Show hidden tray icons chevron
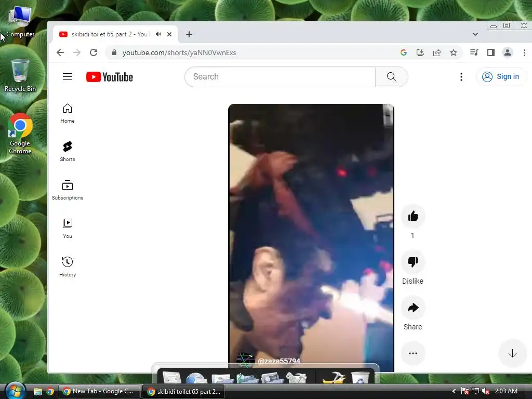The image size is (532, 399). pos(454,391)
